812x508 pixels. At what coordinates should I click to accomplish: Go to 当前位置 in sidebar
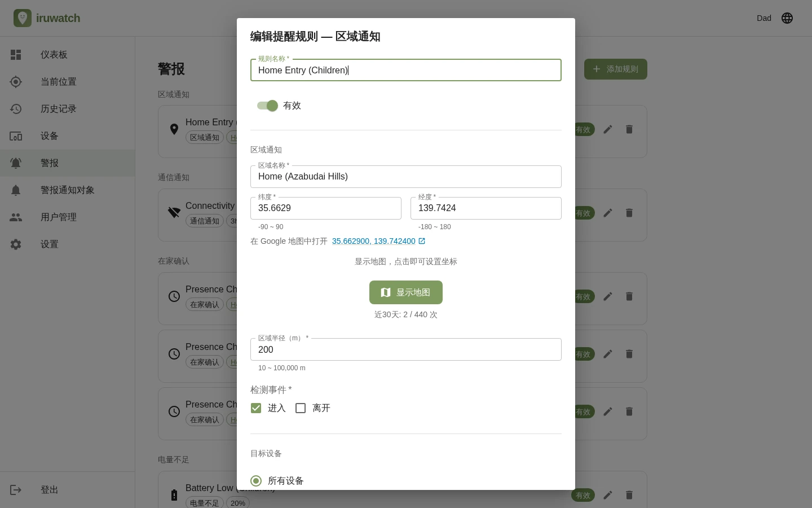(68, 82)
